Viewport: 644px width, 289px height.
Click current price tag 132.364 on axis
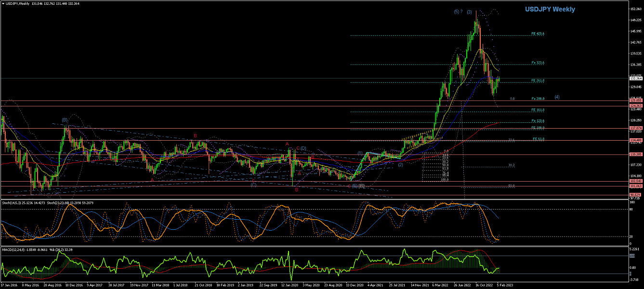pos(635,78)
